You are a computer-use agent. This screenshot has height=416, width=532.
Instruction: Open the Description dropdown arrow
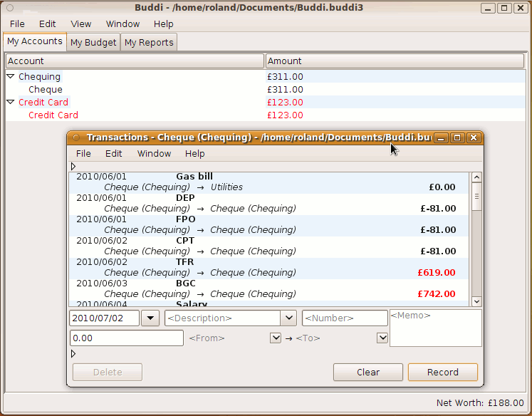coord(288,318)
